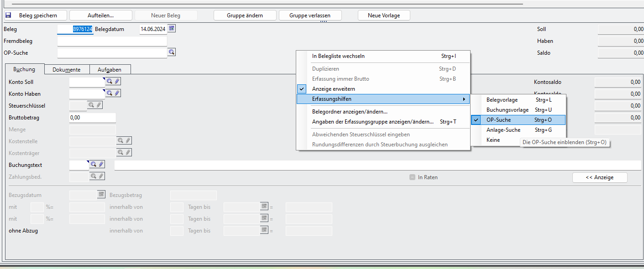Click the save icon beside Beleg speichern
Image resolution: width=644 pixels, height=269 pixels.
click(8, 16)
